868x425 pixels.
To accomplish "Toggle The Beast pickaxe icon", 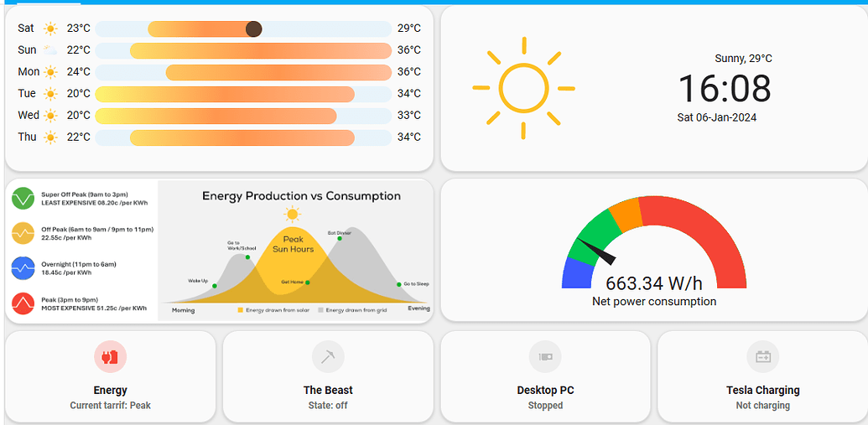I will tap(328, 356).
